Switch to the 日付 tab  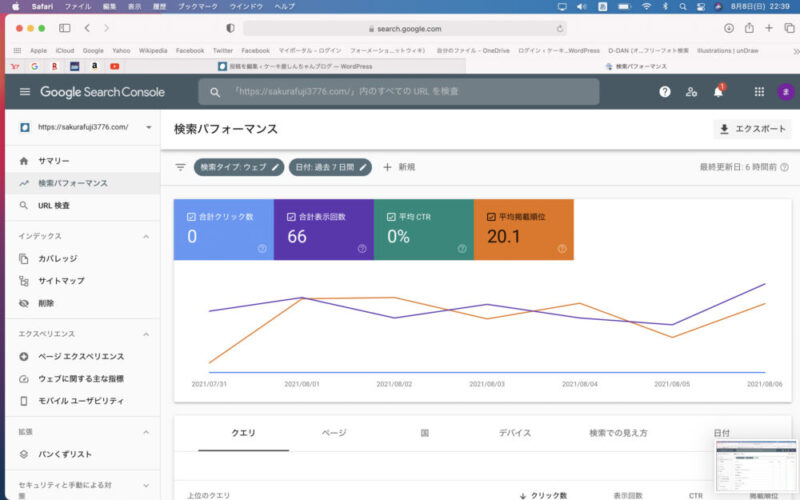(721, 433)
